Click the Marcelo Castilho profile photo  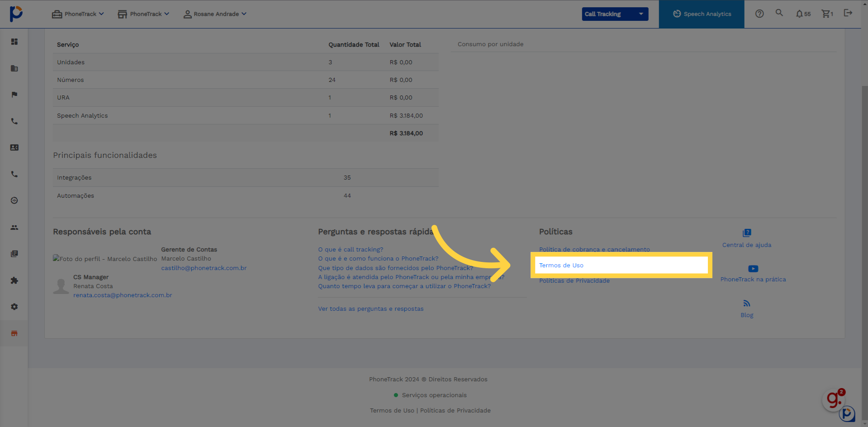pyautogui.click(x=105, y=259)
